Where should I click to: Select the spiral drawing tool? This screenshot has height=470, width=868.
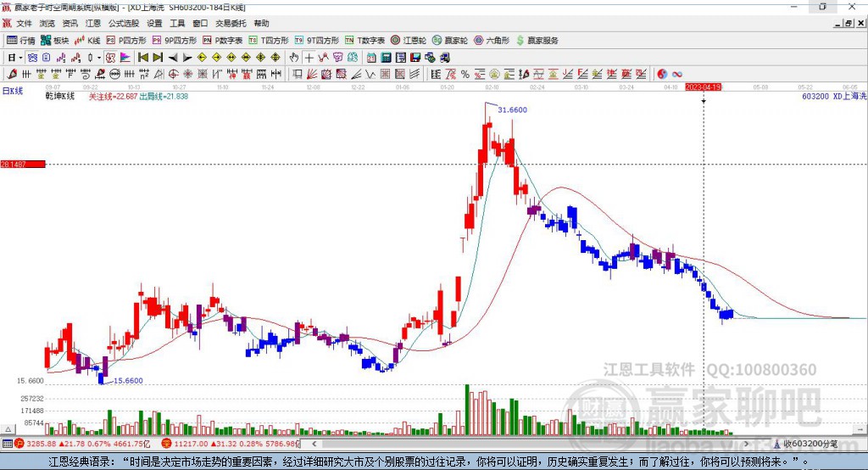[x=86, y=74]
